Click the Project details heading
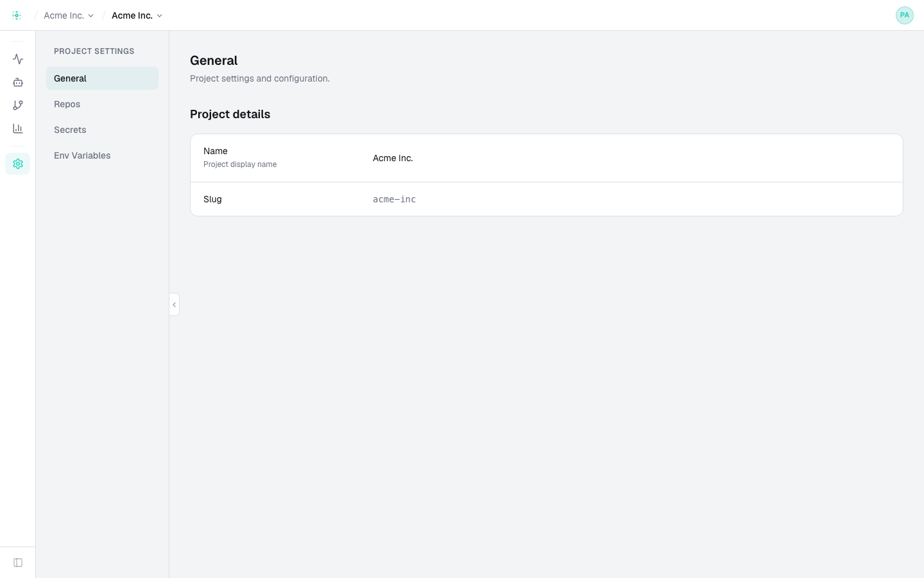This screenshot has height=578, width=924. pos(230,114)
